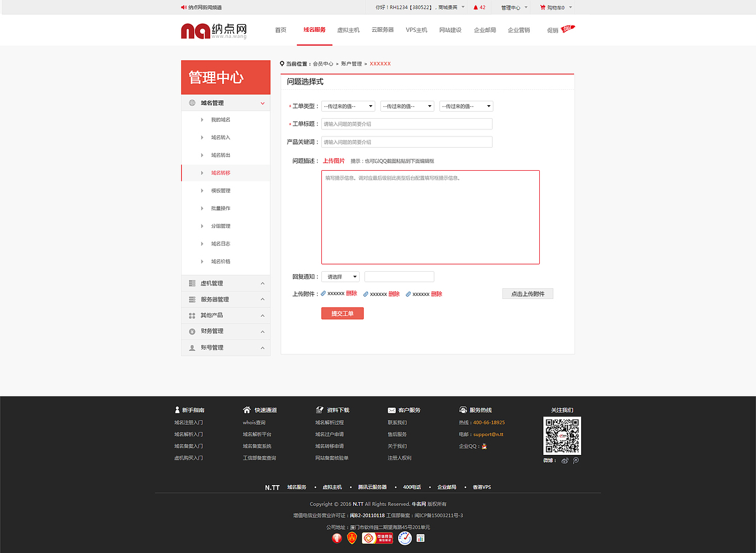Viewport: 756px width, 553px height.
Task: Open 企业邮局 in navigation
Action: [485, 30]
